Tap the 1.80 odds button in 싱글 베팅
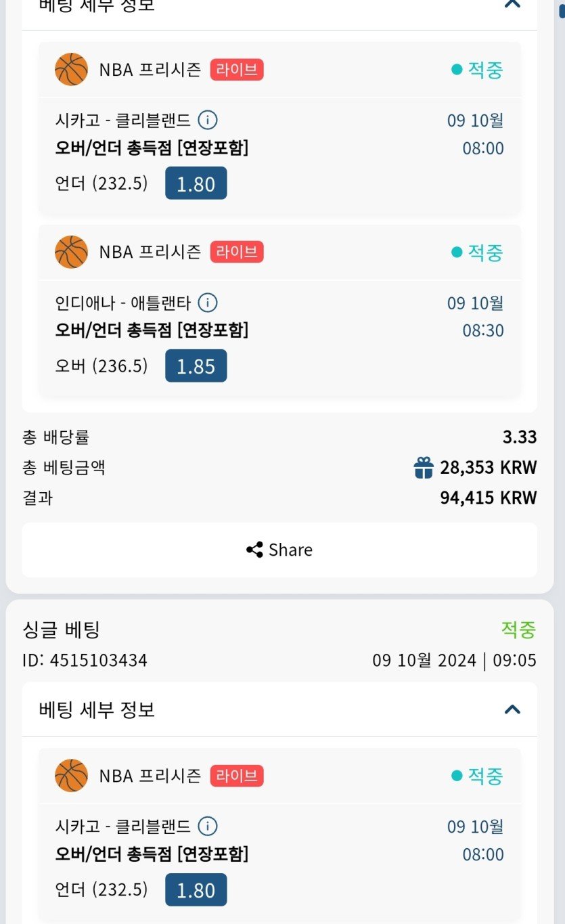This screenshot has width=565, height=924. (x=196, y=889)
